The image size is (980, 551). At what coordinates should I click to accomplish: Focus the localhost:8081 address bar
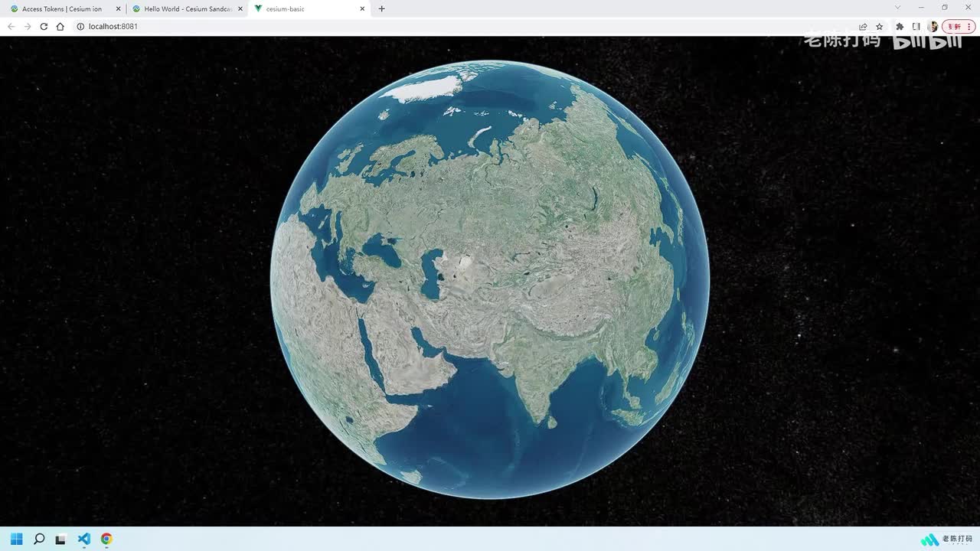pyautogui.click(x=465, y=26)
